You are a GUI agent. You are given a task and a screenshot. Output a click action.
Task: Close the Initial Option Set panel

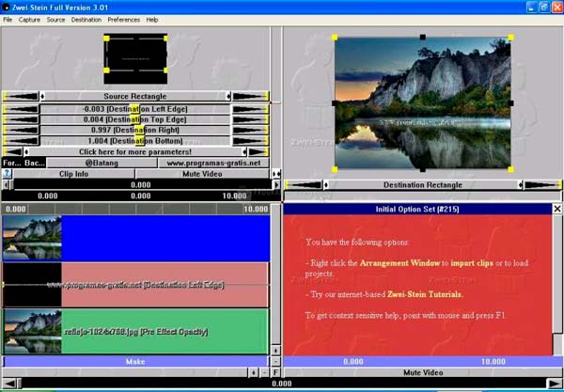point(557,209)
